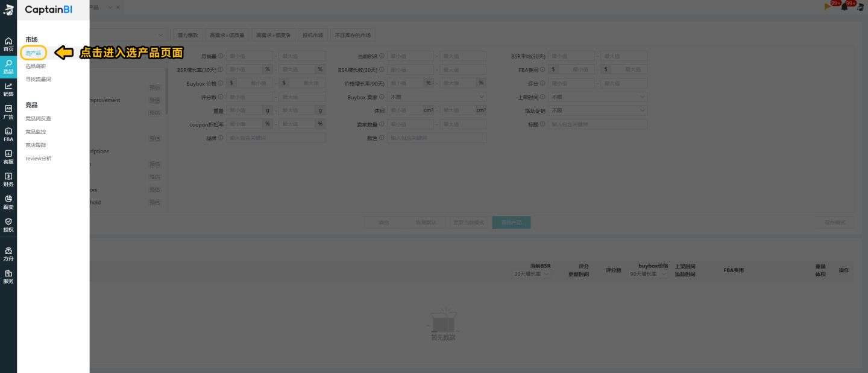Open the 财务 finance sidebar section
Screen dimensions: 868x373
click(x=8, y=180)
